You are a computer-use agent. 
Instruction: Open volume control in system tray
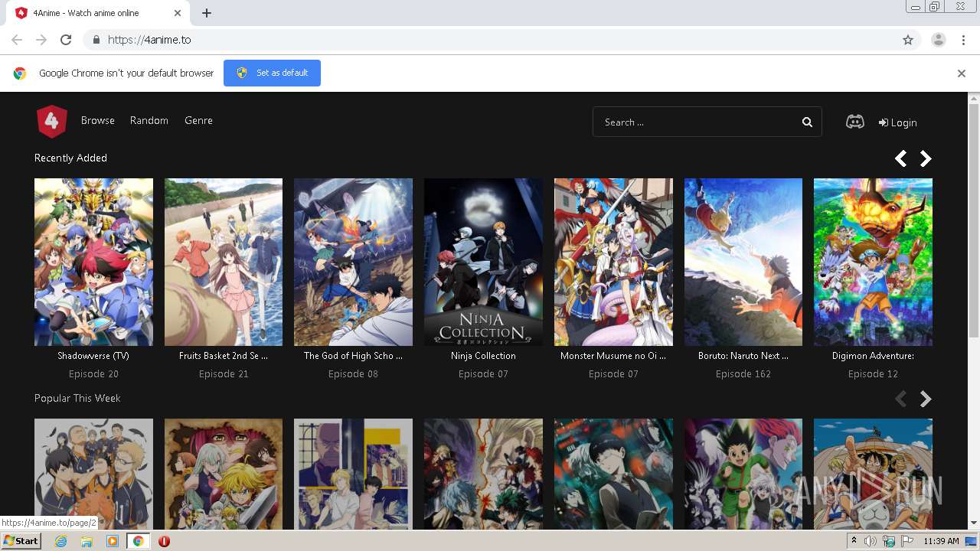(x=871, y=541)
